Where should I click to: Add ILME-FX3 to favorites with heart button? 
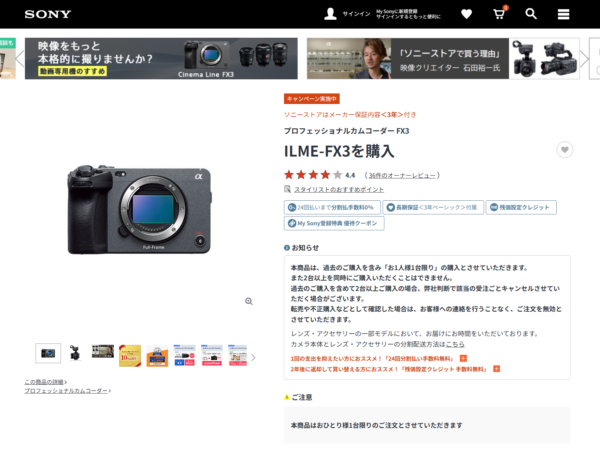(x=564, y=150)
